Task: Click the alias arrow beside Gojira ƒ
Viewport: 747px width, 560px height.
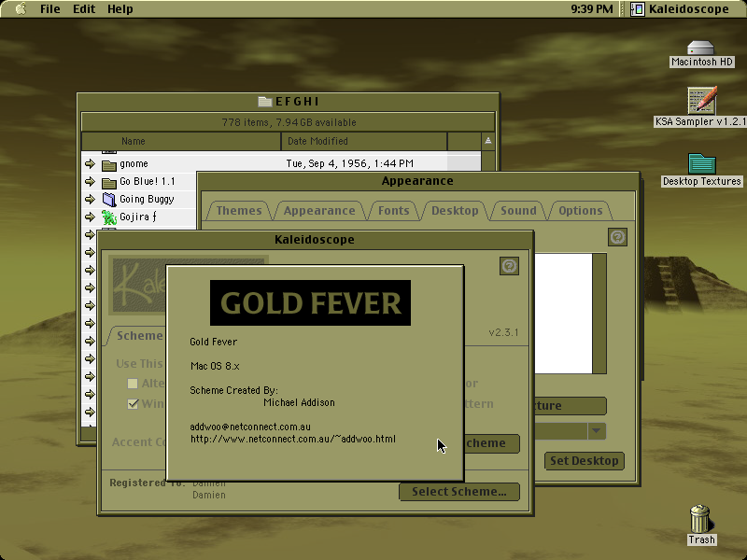Action: click(x=90, y=217)
